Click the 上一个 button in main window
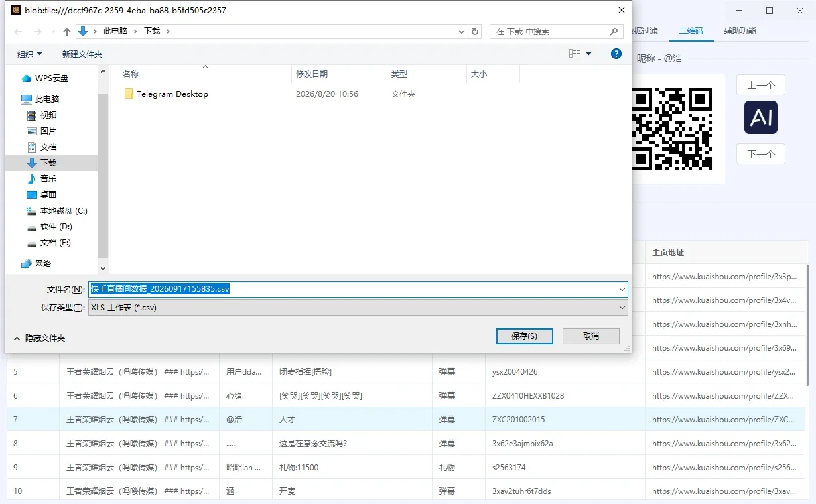 (x=761, y=85)
